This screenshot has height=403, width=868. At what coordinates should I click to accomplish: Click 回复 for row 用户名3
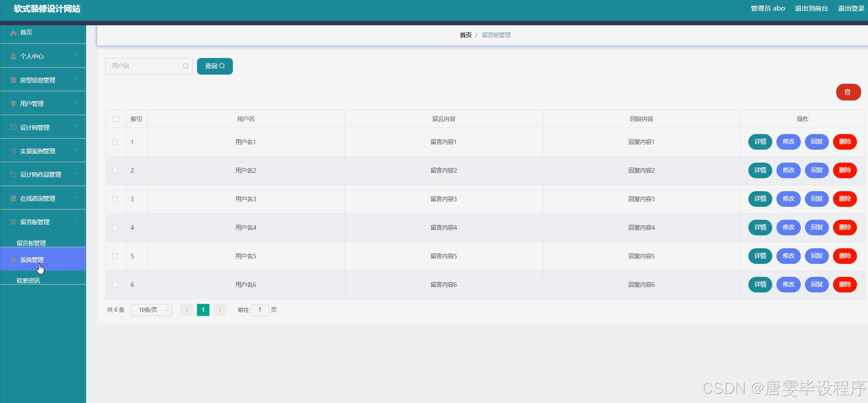[817, 199]
